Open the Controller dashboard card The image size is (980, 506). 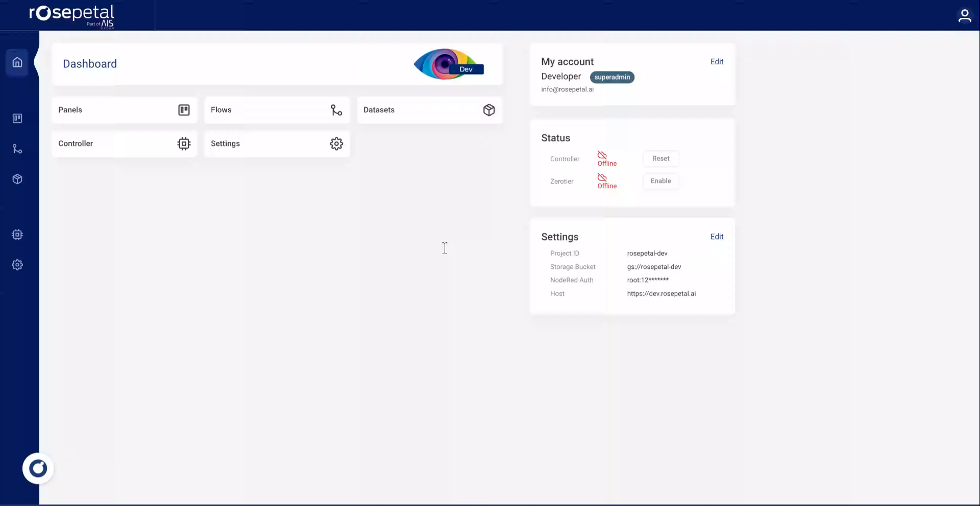124,144
